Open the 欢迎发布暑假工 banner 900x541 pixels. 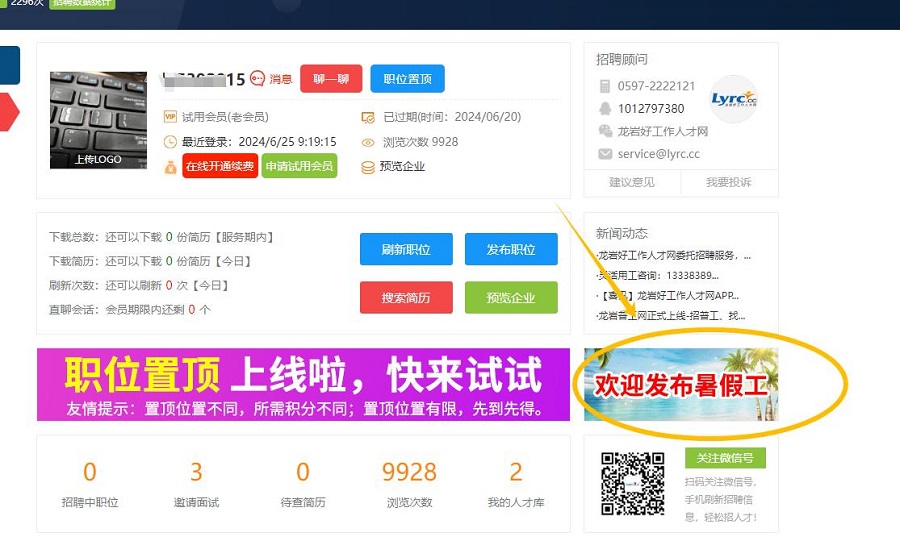click(x=681, y=385)
